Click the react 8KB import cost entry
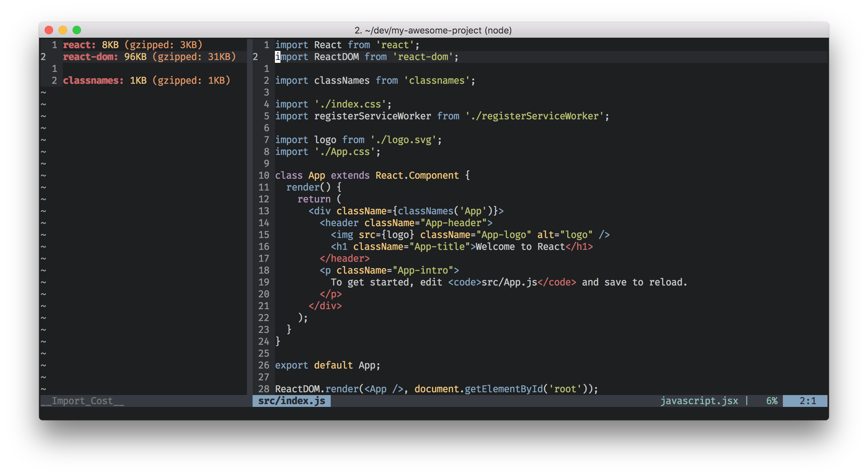Viewport: 868px width, 476px height. click(133, 45)
